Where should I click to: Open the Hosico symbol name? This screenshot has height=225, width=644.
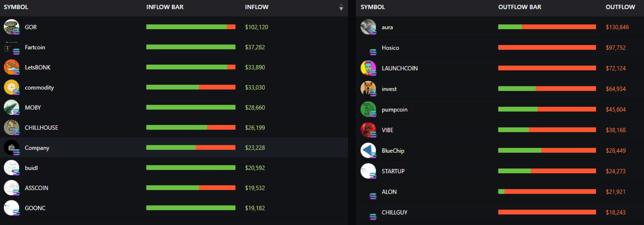click(x=390, y=48)
